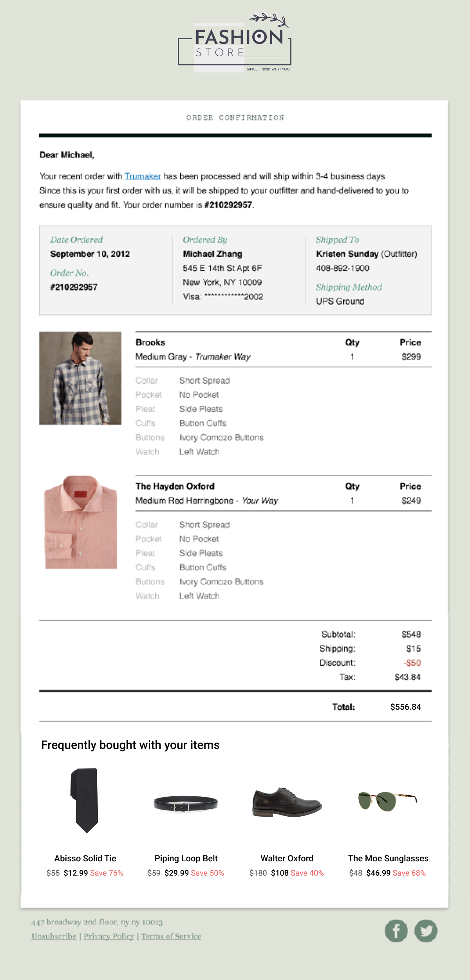Click the Hayden Oxford shirt image
The height and width of the screenshot is (980, 470).
click(81, 522)
